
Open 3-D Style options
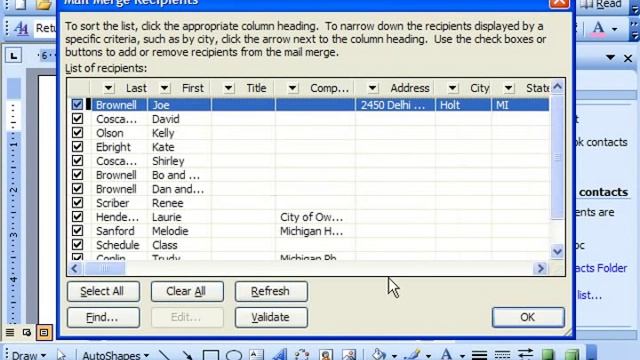pyautogui.click(x=571, y=354)
